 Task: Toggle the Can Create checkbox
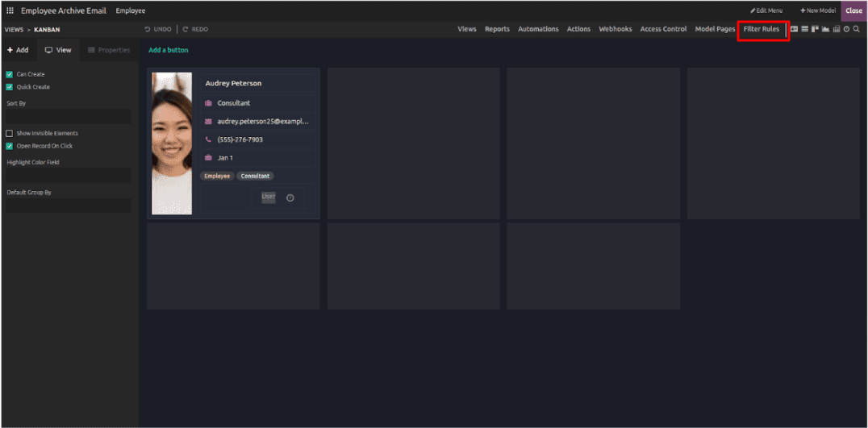[10, 74]
